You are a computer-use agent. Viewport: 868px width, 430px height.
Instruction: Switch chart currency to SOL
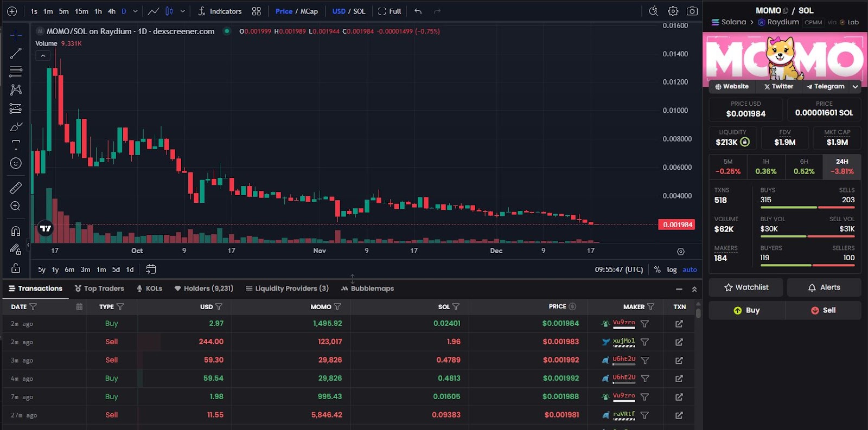(x=359, y=11)
